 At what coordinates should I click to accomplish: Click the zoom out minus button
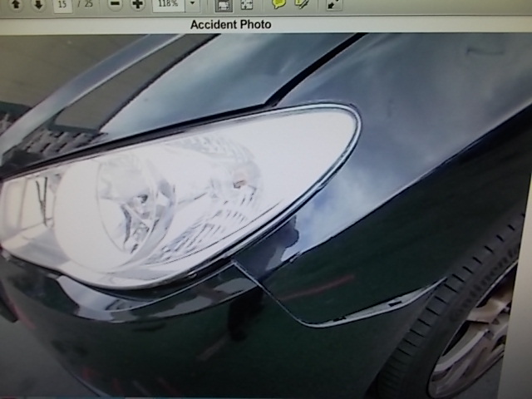116,4
